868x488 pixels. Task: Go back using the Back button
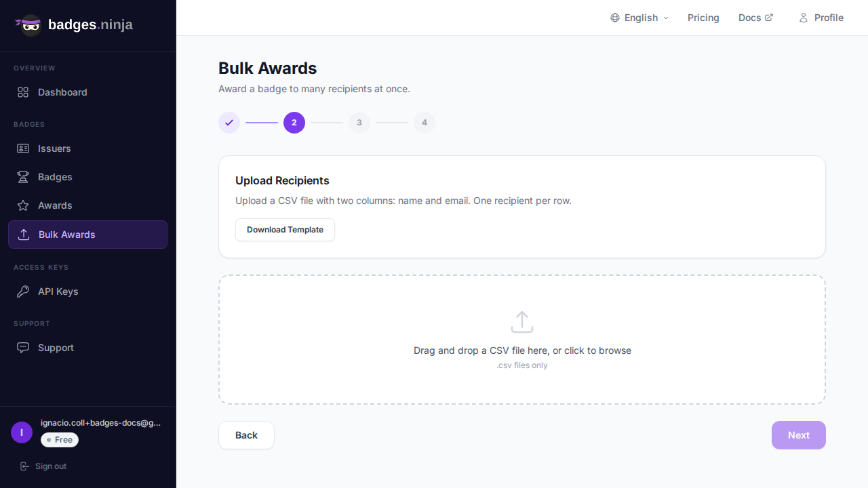(x=246, y=435)
